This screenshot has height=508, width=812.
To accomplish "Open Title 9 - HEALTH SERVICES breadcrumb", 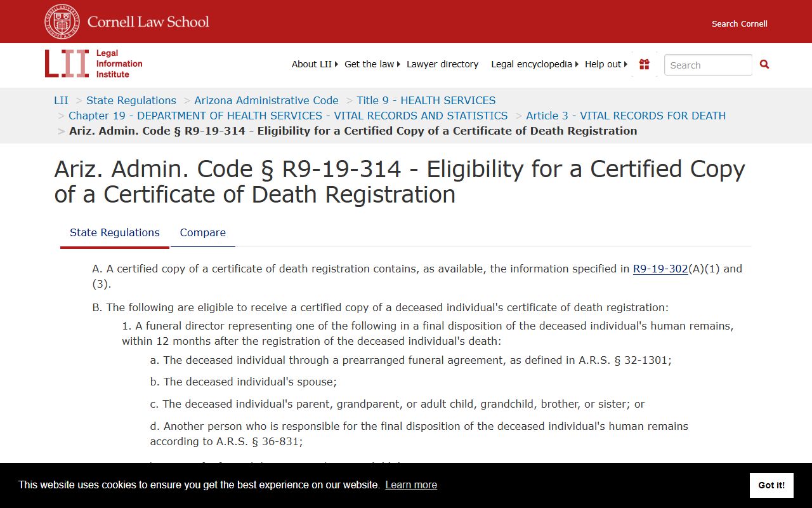I will pos(426,100).
